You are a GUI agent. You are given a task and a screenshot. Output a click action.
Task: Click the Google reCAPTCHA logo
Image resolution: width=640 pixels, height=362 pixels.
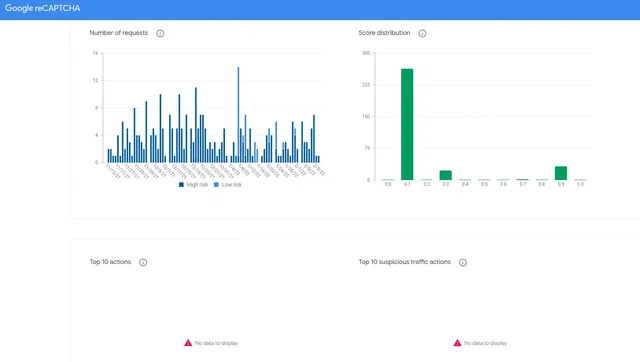pos(42,8)
